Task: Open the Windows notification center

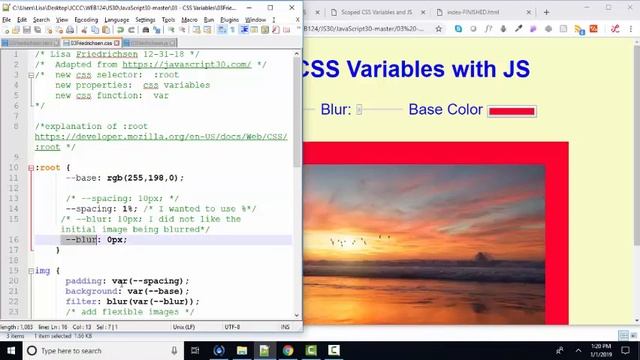Action: click(625, 351)
